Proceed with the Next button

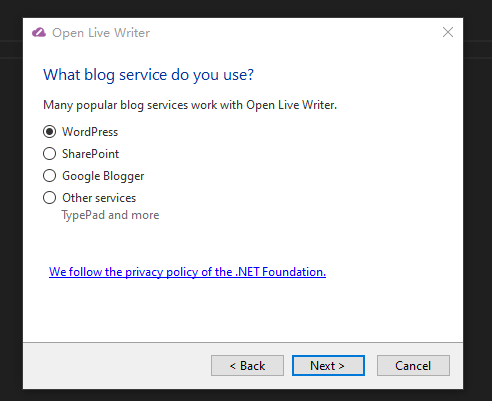(328, 366)
